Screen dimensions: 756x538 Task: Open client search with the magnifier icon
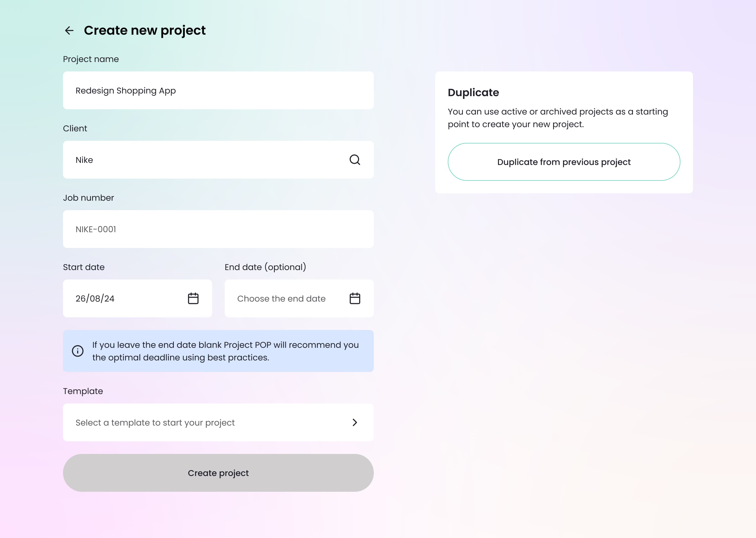(x=355, y=160)
